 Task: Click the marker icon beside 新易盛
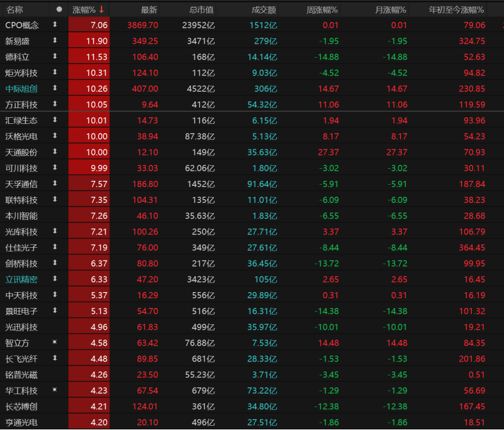(x=55, y=41)
